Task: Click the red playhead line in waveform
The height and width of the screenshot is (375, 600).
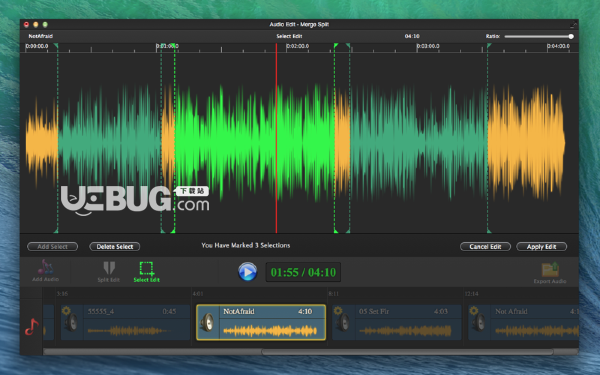Action: 276,138
